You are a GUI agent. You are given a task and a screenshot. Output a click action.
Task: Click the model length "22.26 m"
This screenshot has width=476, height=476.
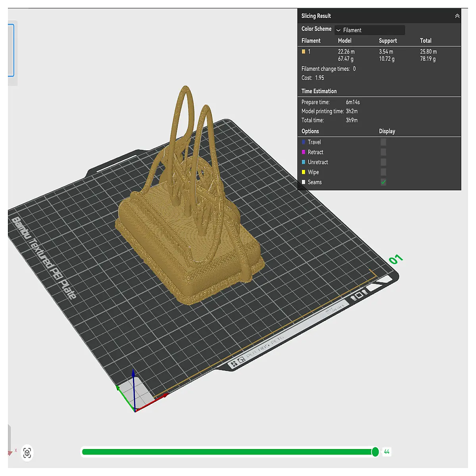pos(346,52)
